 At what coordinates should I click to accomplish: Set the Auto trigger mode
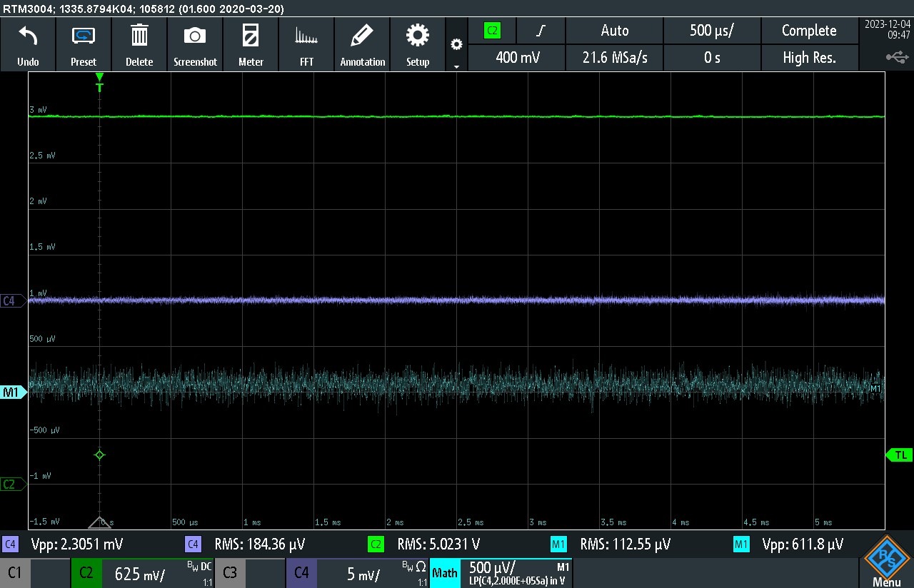click(x=615, y=31)
